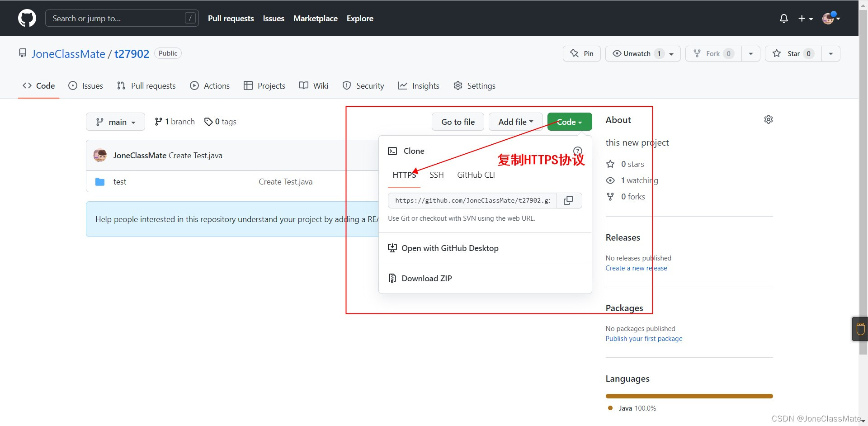Image resolution: width=868 pixels, height=426 pixels.
Task: Click the clone HTTPS URL field
Action: [472, 200]
